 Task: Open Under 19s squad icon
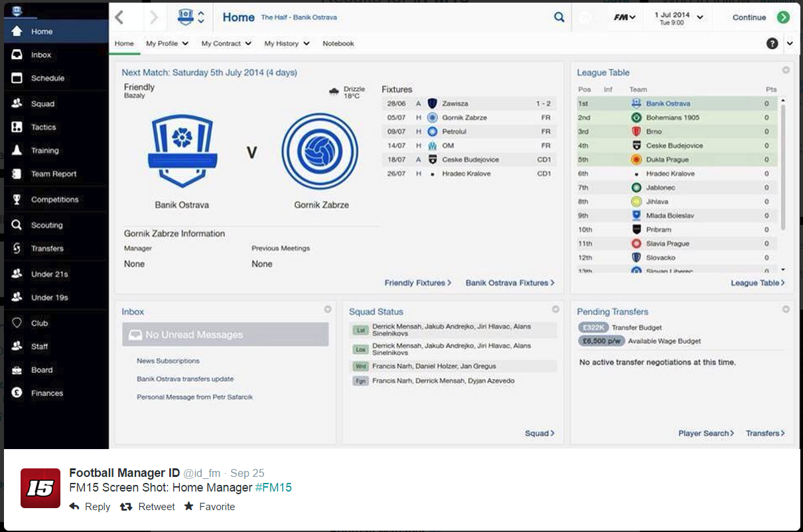point(17,297)
